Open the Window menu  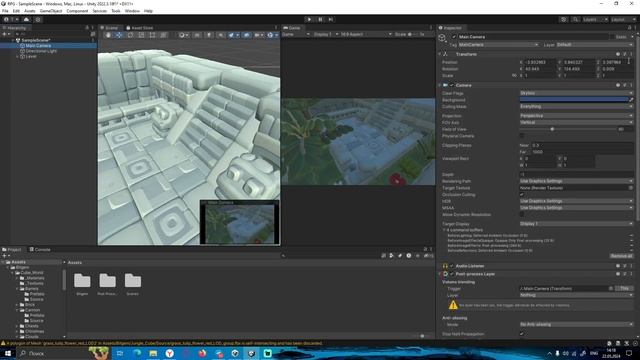132,11
